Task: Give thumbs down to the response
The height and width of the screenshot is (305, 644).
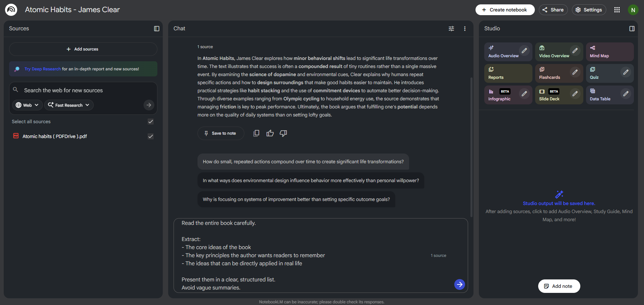Action: [x=283, y=133]
